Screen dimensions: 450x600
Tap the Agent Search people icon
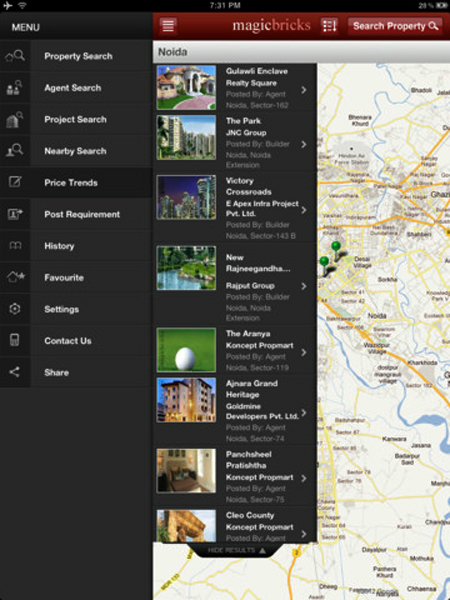pyautogui.click(x=15, y=88)
